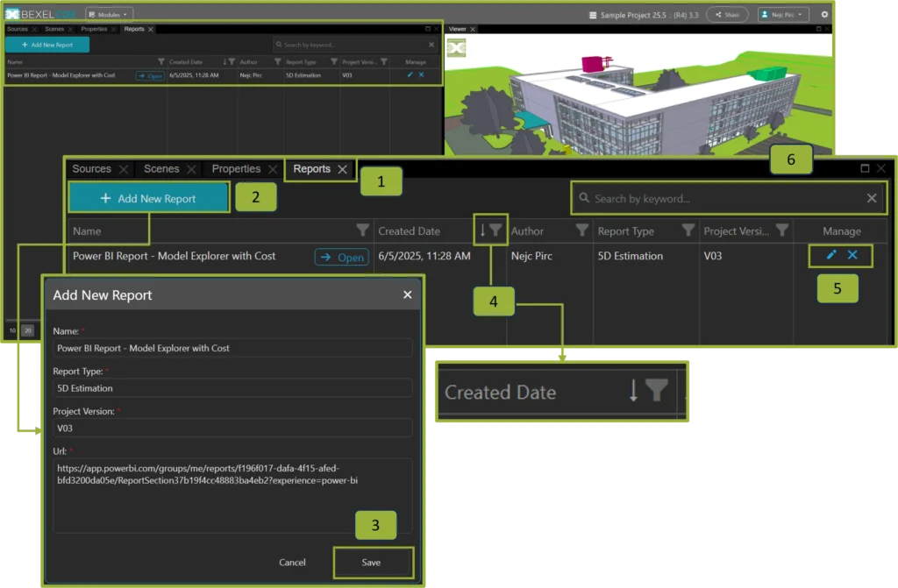The width and height of the screenshot is (898, 588).
Task: Click Add New Report in the enlarged panel
Action: click(149, 198)
